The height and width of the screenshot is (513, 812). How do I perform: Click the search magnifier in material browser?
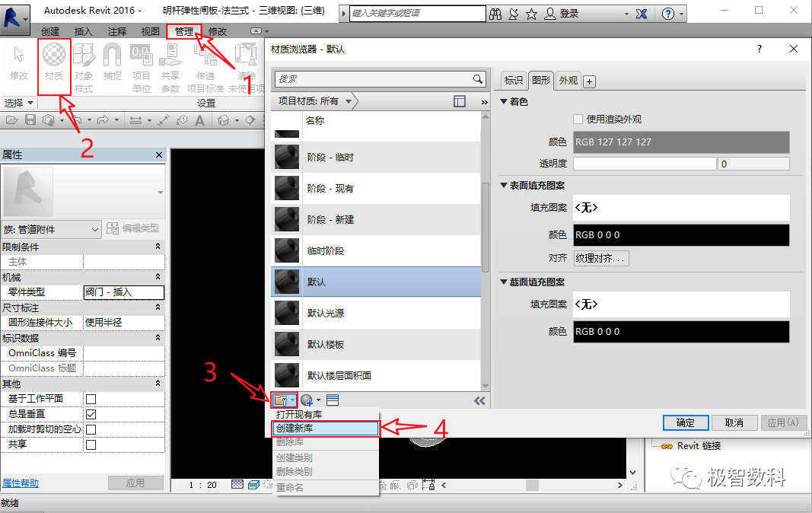(x=477, y=78)
